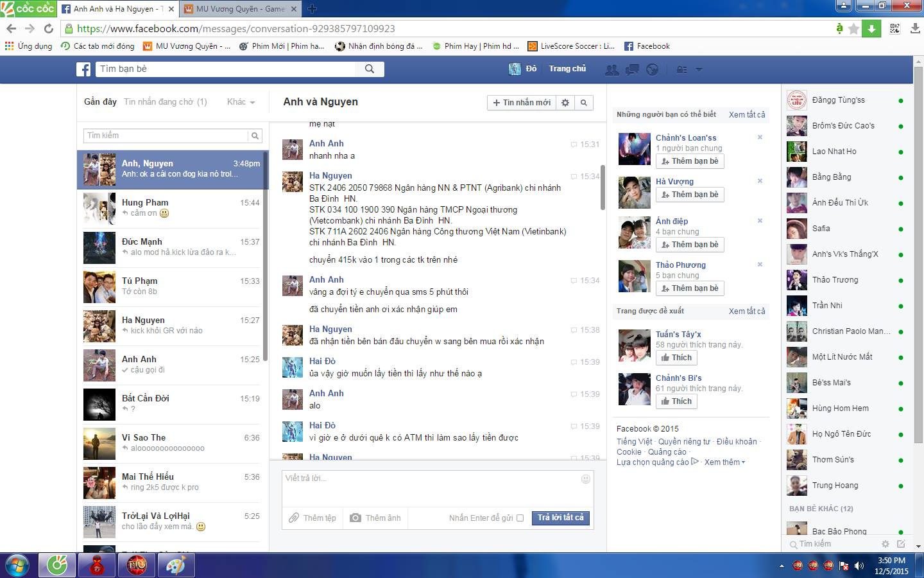The width and height of the screenshot is (924, 578).
Task: Click the 'Tin nhắn mới' button
Action: coord(521,103)
